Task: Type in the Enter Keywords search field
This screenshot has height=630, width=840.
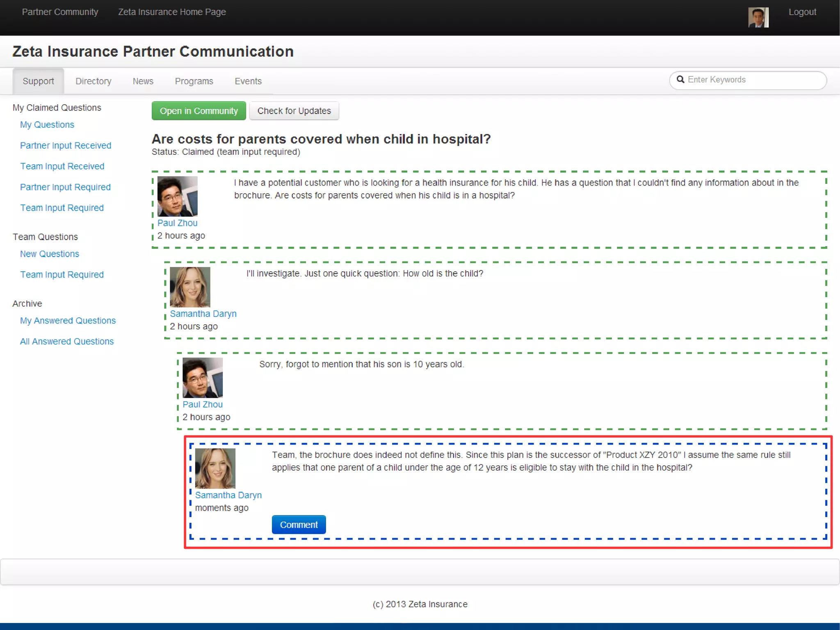Action: (x=754, y=80)
